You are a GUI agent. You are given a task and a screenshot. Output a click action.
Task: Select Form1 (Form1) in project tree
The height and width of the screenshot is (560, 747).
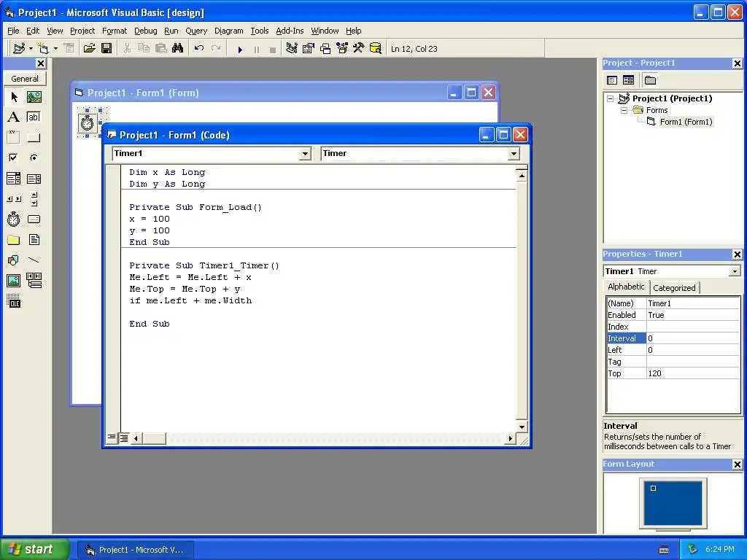coord(686,122)
